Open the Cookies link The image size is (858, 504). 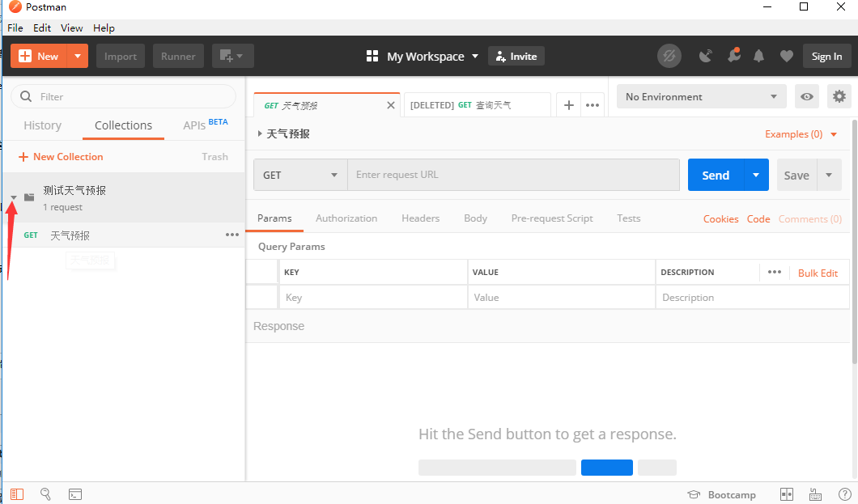point(720,218)
